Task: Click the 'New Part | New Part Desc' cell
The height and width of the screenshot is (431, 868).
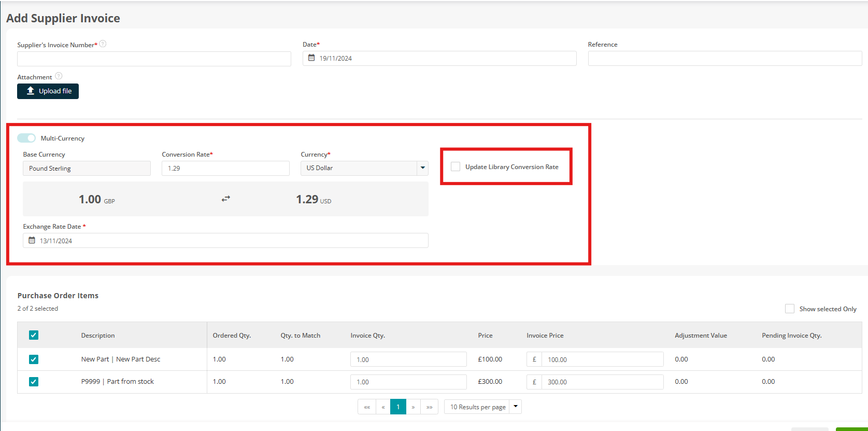Action: coord(121,359)
